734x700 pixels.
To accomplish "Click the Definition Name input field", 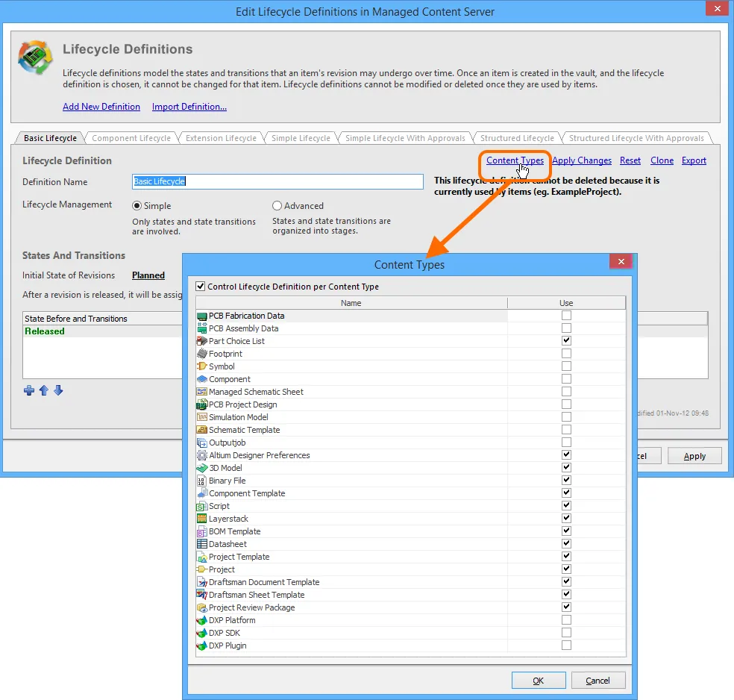I will 277,181.
